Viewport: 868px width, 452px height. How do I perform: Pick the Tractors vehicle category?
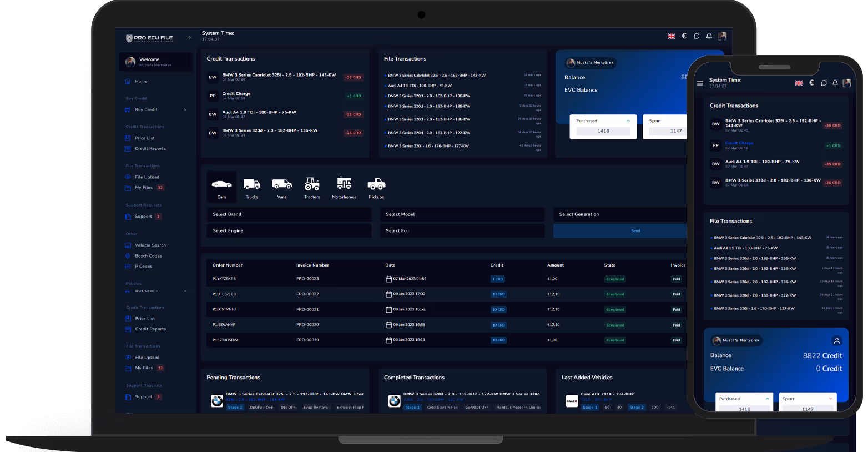(x=312, y=187)
